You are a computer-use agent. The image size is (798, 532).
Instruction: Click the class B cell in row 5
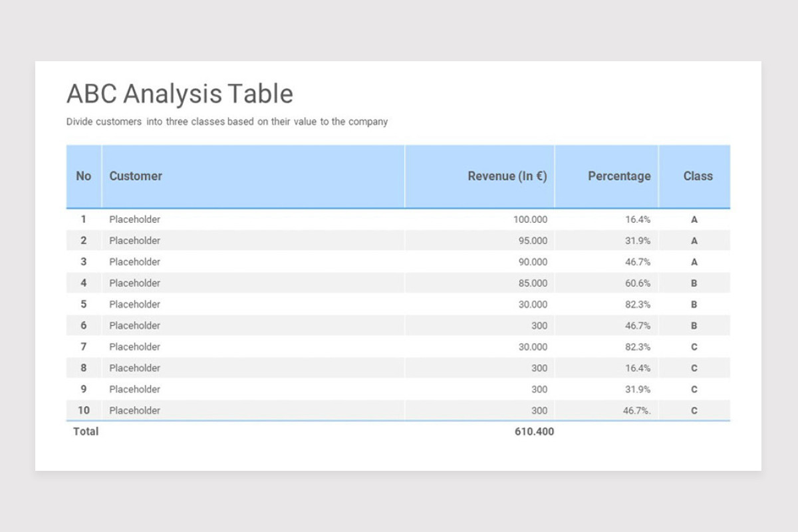(x=694, y=305)
